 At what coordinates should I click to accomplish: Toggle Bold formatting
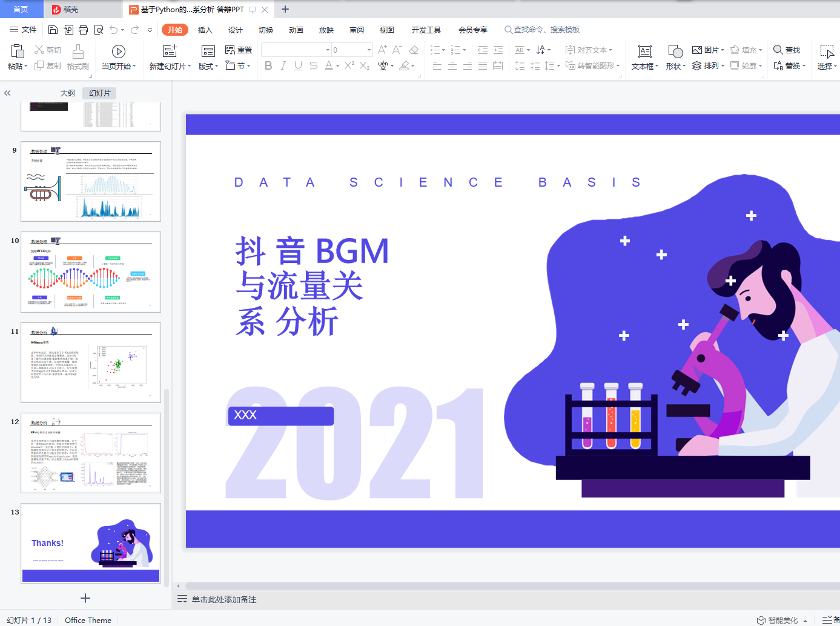[268, 65]
